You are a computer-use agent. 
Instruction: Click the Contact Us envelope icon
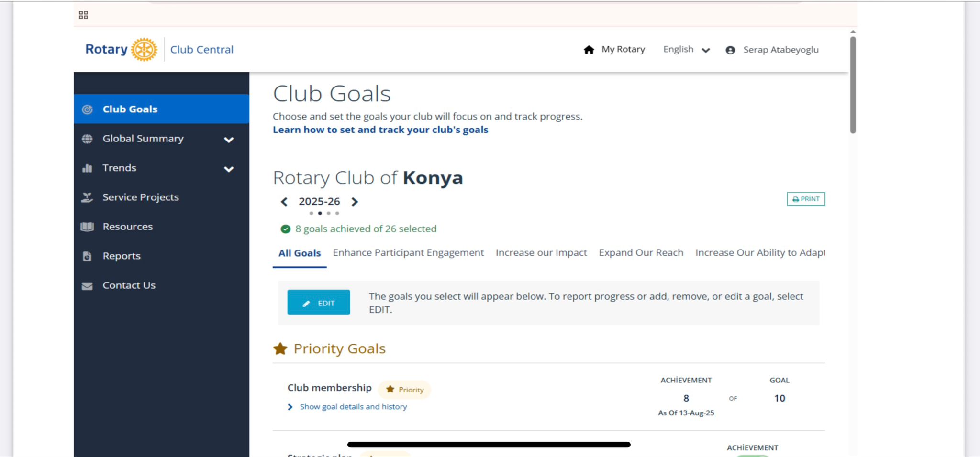87,286
